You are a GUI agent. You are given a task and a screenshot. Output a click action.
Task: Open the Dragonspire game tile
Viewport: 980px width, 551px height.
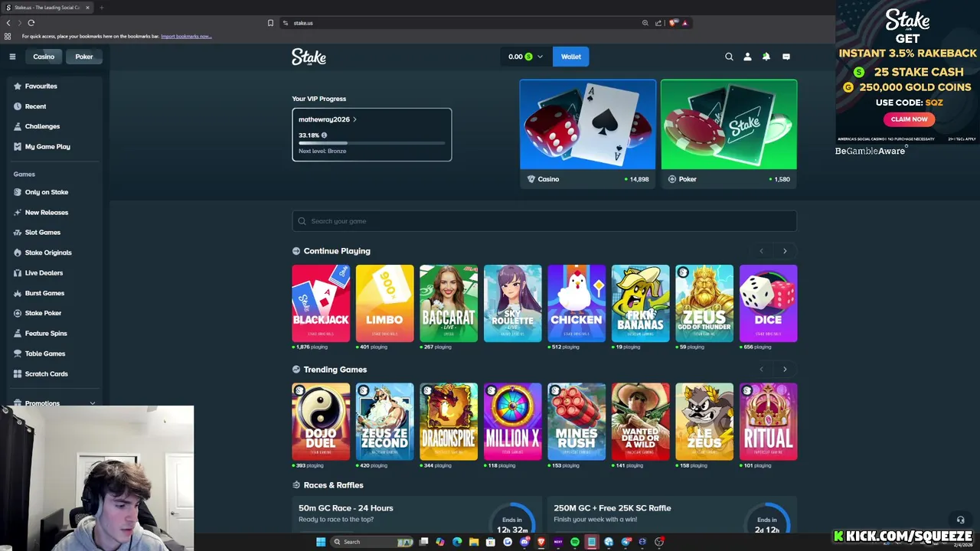pyautogui.click(x=449, y=422)
